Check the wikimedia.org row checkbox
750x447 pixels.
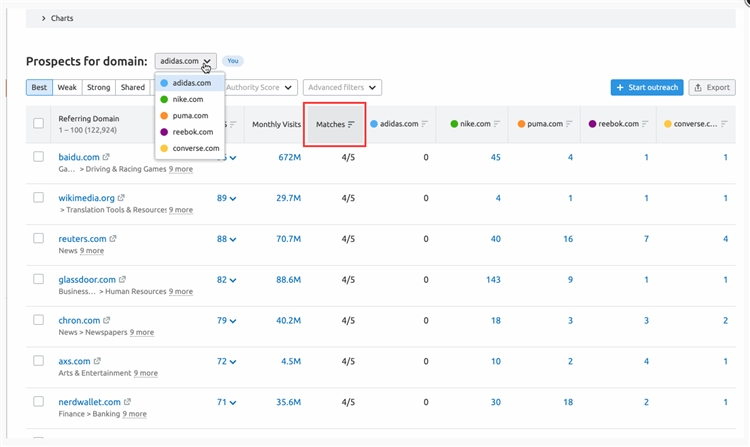[39, 197]
